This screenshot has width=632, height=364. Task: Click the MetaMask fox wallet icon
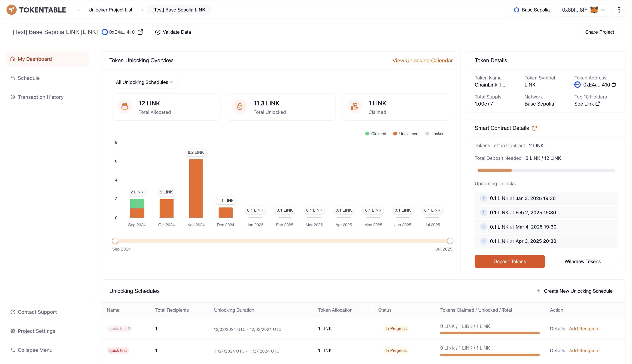(594, 10)
